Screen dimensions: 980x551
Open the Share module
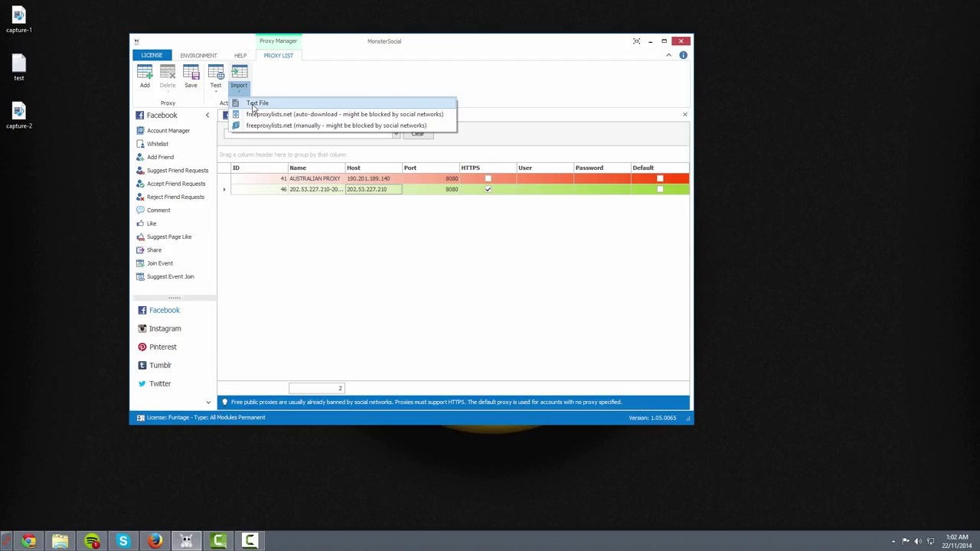pyautogui.click(x=154, y=250)
